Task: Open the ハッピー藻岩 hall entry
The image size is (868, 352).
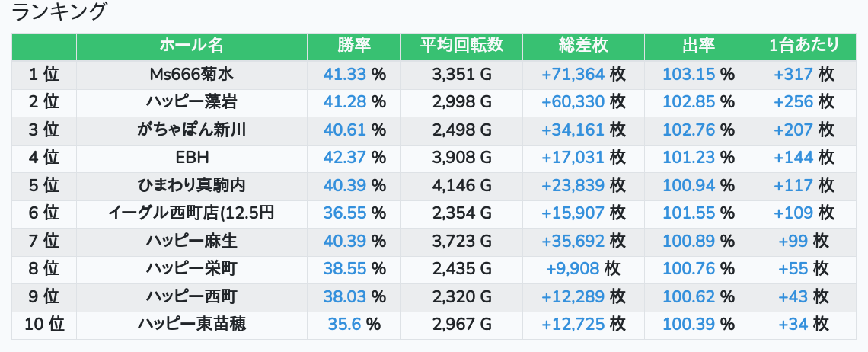Action: coord(192,102)
